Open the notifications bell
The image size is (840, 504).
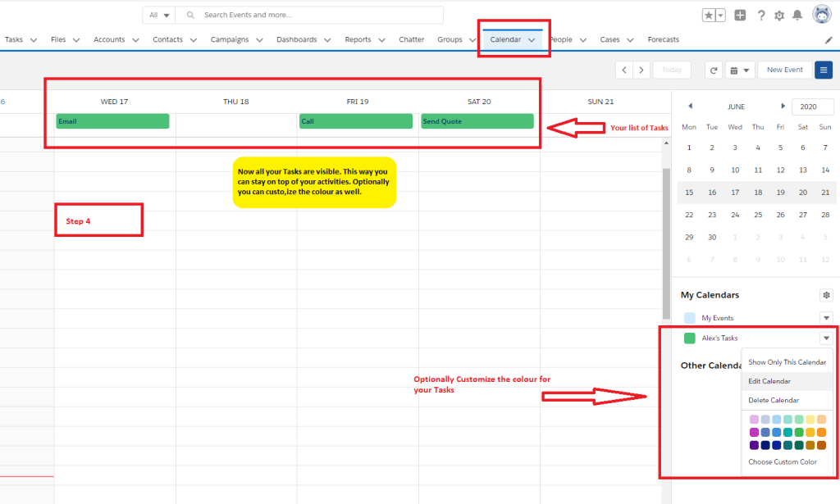(797, 16)
